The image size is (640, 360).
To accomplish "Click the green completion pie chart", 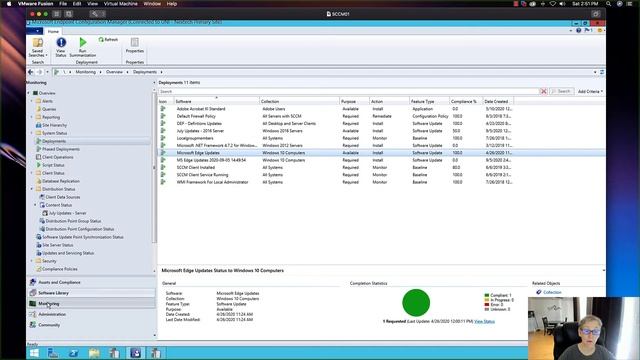I will pyautogui.click(x=416, y=302).
